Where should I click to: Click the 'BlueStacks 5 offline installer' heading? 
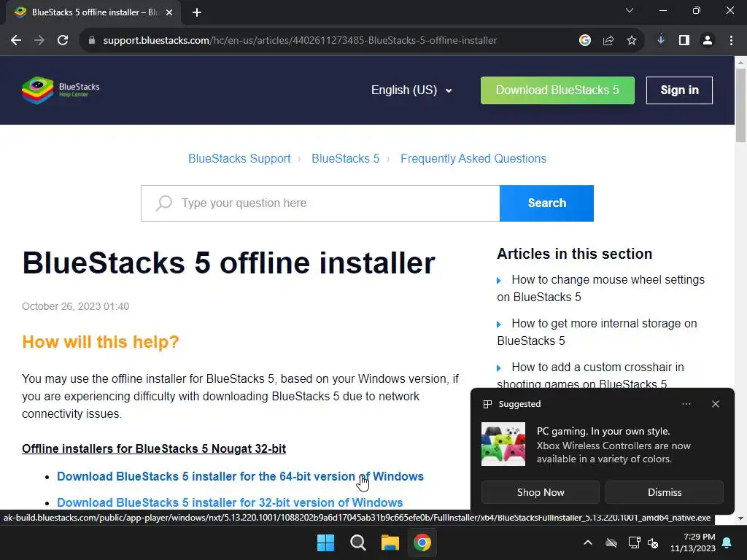tap(228, 262)
